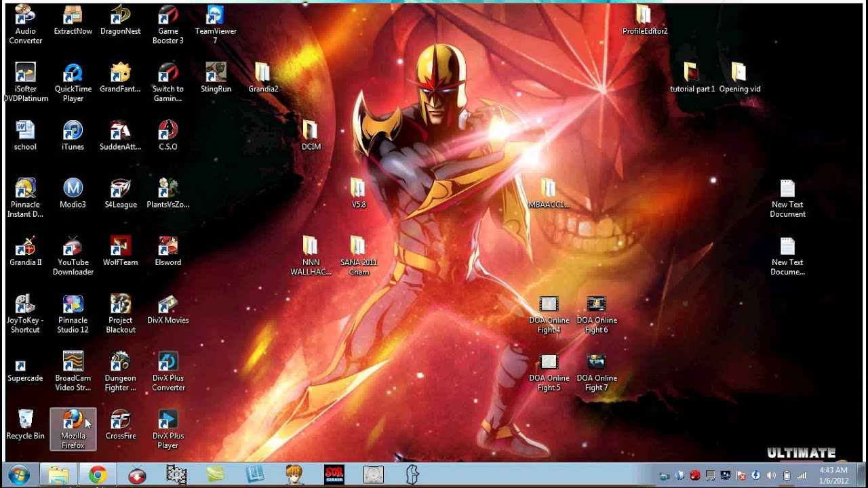Viewport: 868px width, 488px height.
Task: Click the JoyToKey shortcut icon
Action: (25, 313)
